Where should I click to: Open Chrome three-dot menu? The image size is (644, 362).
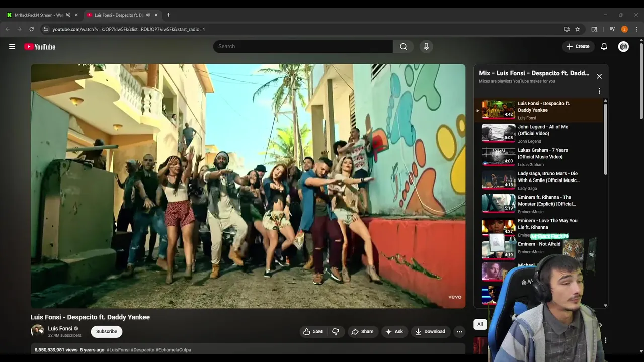click(x=636, y=29)
